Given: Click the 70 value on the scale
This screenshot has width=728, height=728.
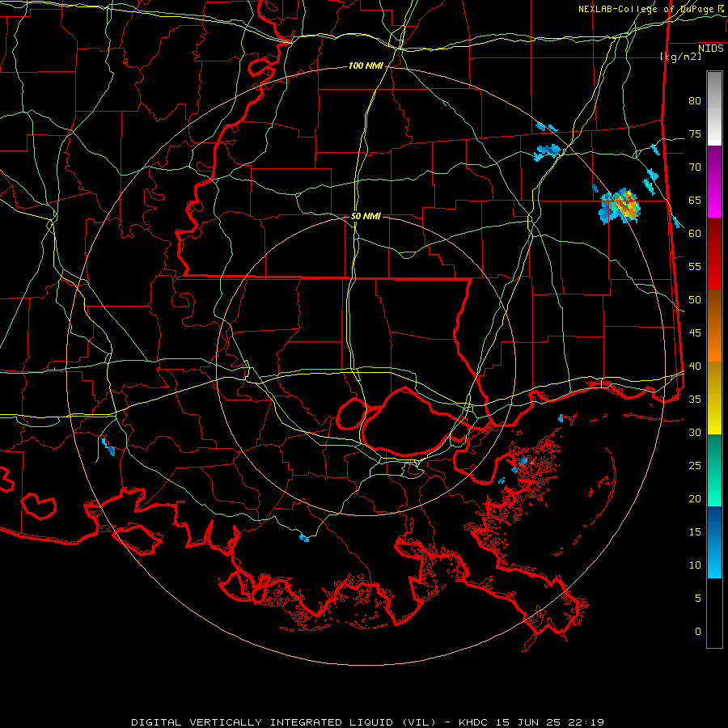Looking at the screenshot, I should coord(695,167).
